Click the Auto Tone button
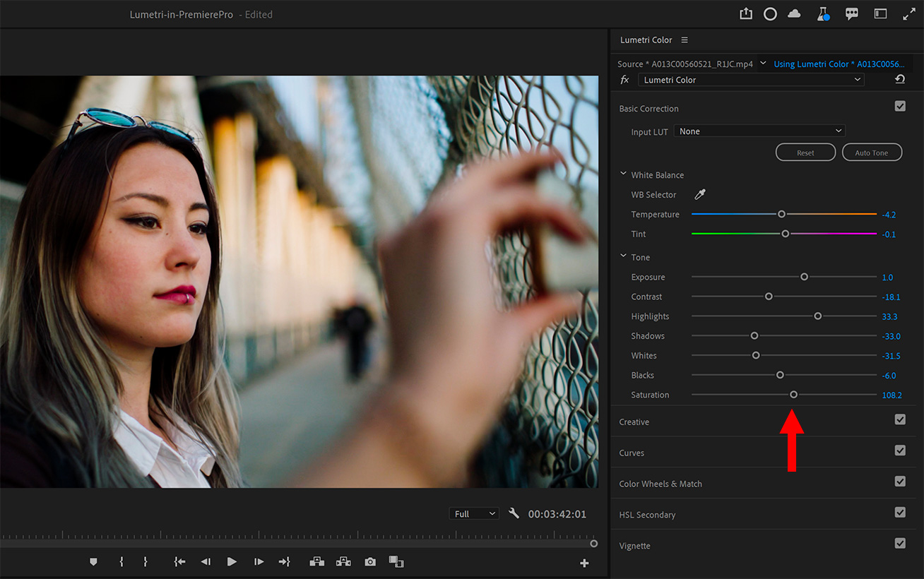 (872, 153)
